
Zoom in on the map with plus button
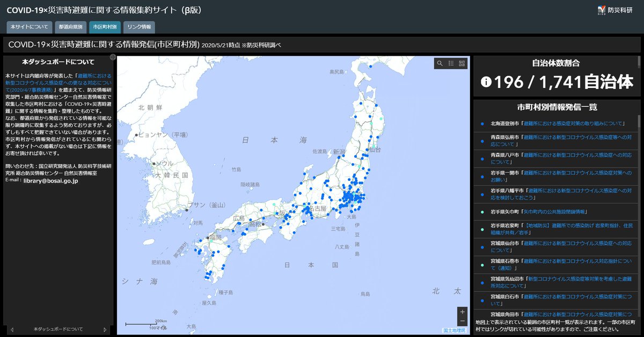pos(463,311)
